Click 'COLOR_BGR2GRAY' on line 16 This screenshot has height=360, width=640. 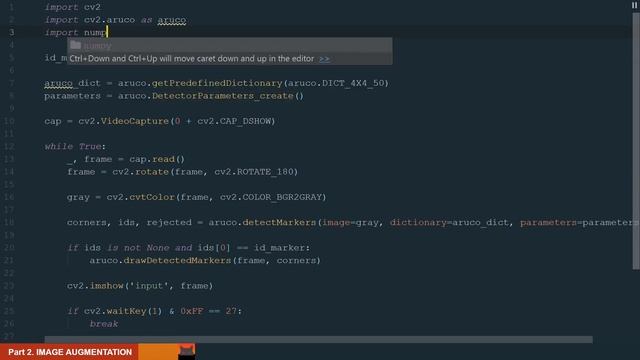click(282, 197)
